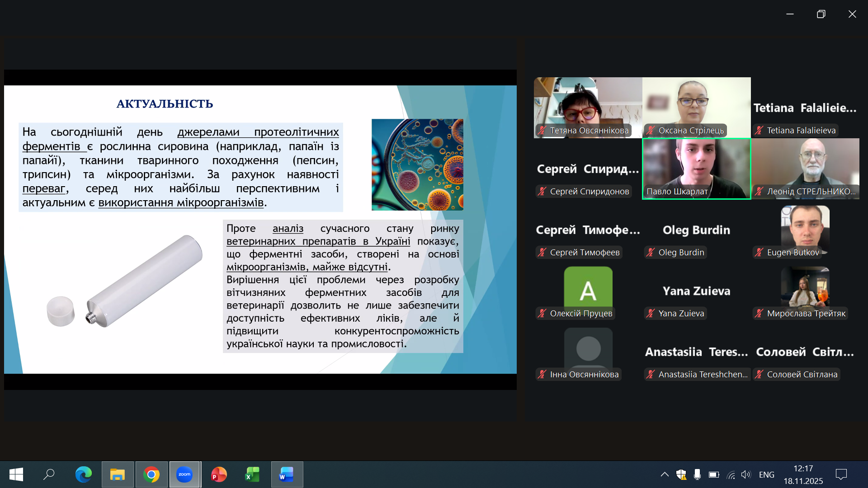The image size is (868, 488).
Task: Open Zoom app from taskbar
Action: tap(184, 474)
